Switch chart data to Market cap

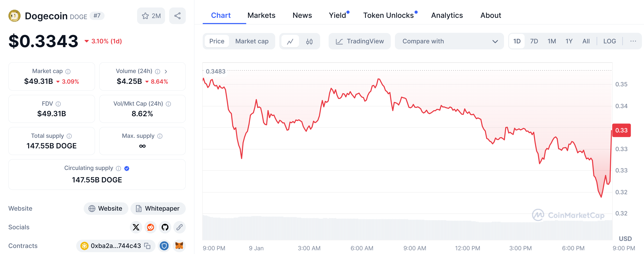click(252, 41)
